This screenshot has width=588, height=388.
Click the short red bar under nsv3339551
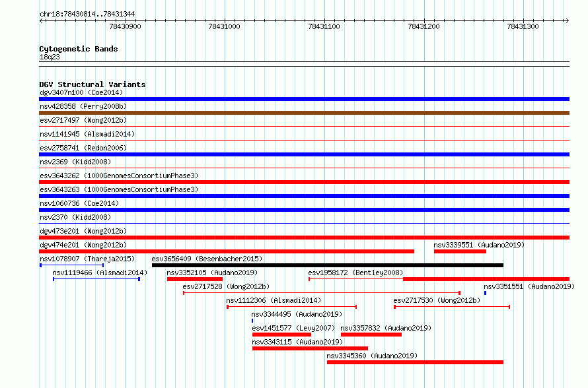(x=460, y=251)
